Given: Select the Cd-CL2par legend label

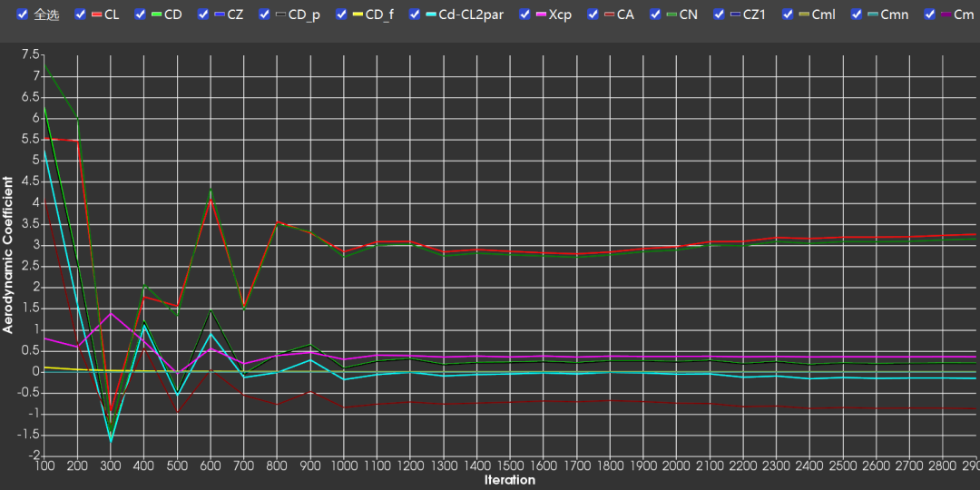Looking at the screenshot, I should (471, 15).
